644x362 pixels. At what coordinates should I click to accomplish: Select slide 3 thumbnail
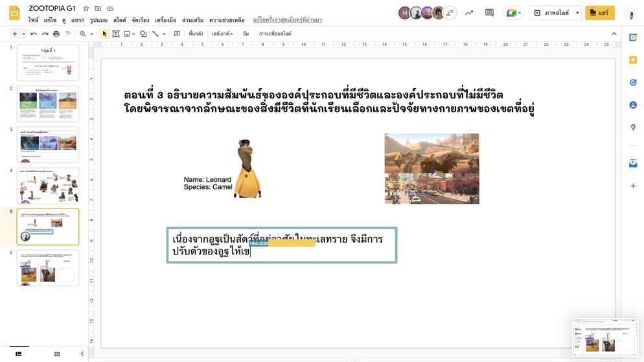coord(48,145)
